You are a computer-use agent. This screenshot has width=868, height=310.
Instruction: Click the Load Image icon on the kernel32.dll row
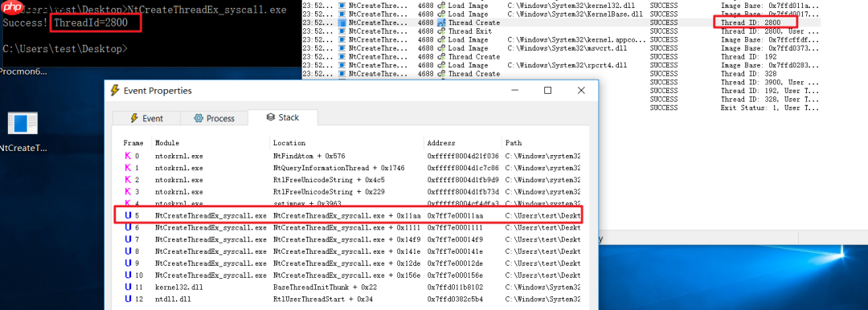tap(441, 5)
